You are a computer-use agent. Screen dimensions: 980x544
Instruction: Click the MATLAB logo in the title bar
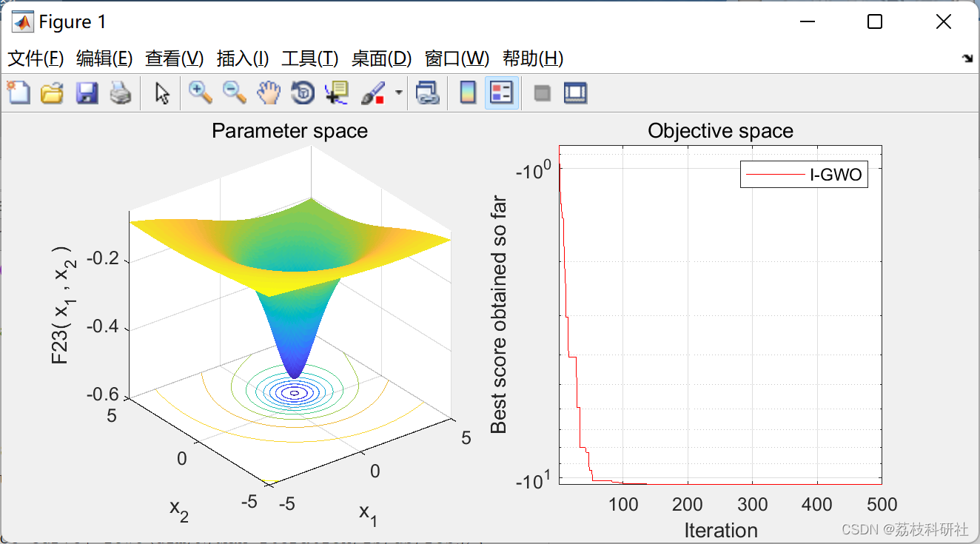coord(23,22)
